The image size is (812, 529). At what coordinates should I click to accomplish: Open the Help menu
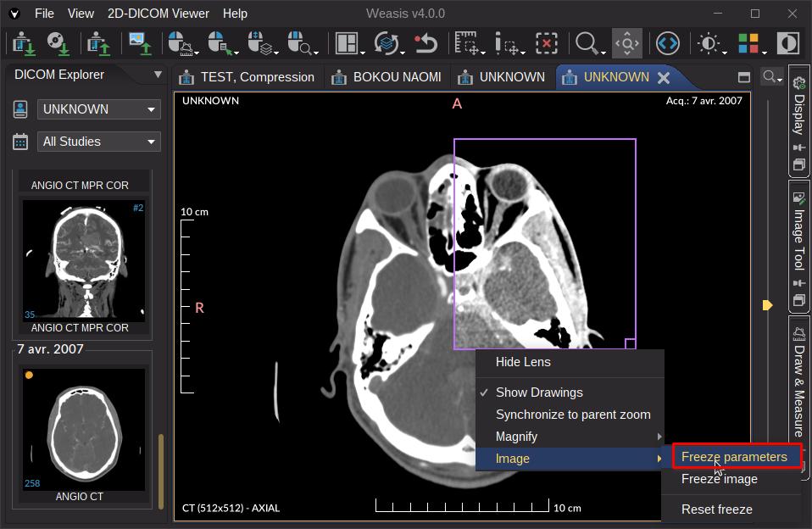coord(235,14)
